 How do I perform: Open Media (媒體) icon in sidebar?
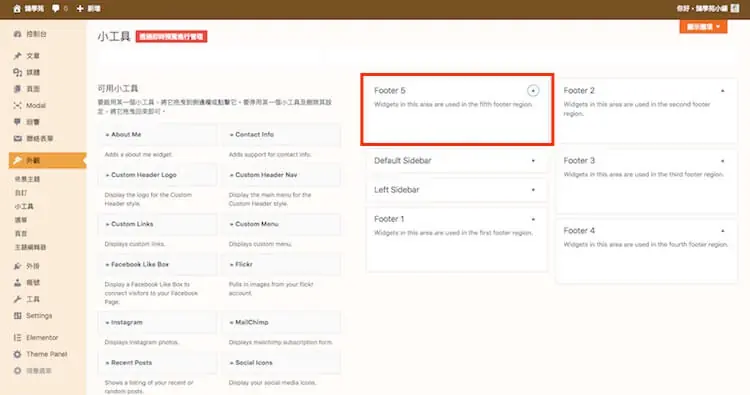pos(18,72)
